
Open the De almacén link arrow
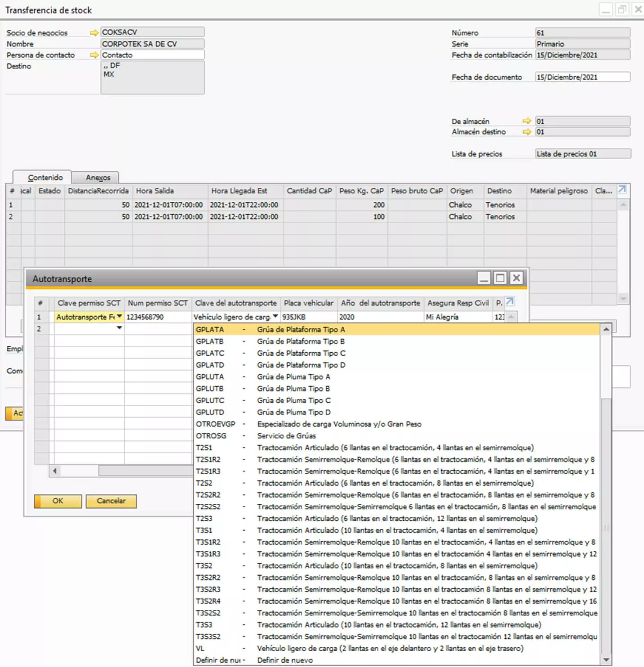pyautogui.click(x=527, y=121)
